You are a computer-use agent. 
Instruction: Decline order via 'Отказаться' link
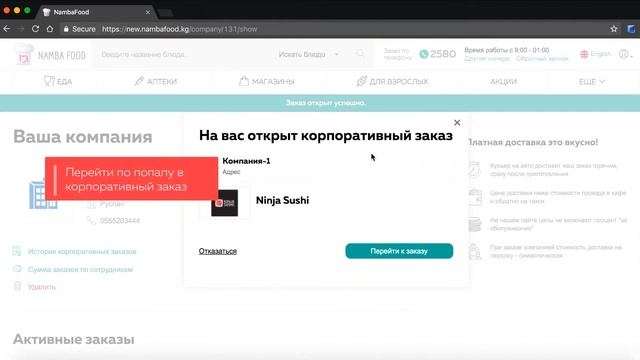coord(218,251)
